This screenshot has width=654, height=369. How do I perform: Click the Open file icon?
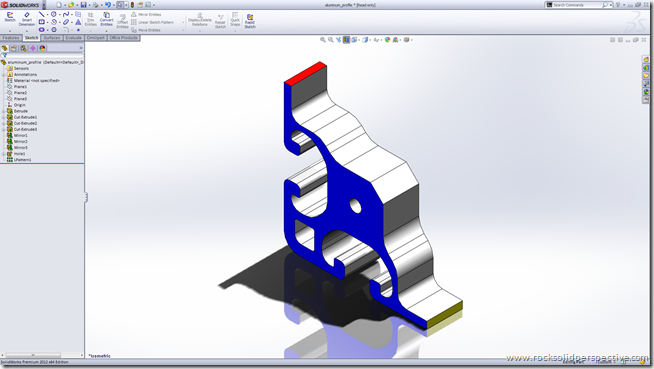[71, 5]
